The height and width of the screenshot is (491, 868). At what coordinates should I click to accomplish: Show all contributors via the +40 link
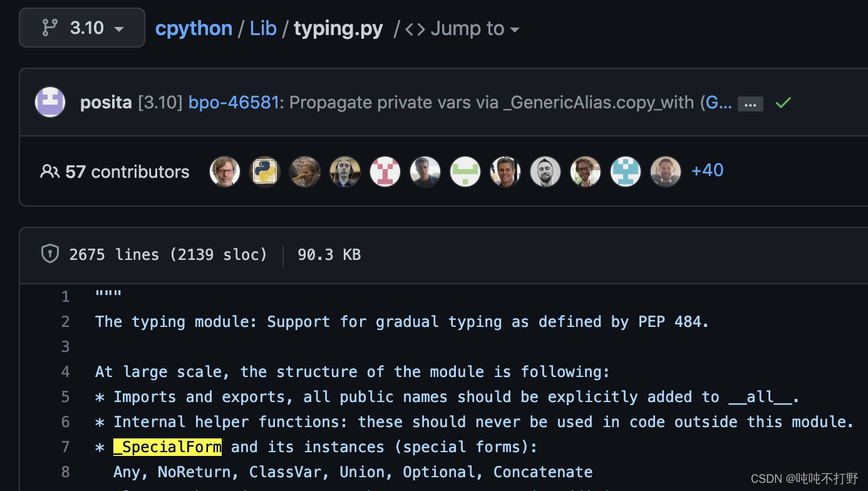pyautogui.click(x=707, y=170)
